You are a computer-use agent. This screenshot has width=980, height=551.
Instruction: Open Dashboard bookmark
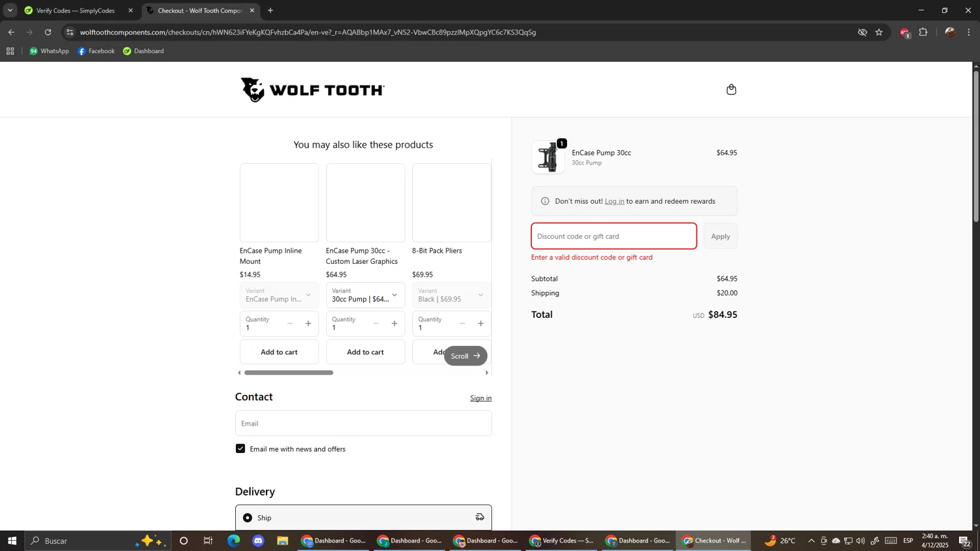click(x=144, y=51)
